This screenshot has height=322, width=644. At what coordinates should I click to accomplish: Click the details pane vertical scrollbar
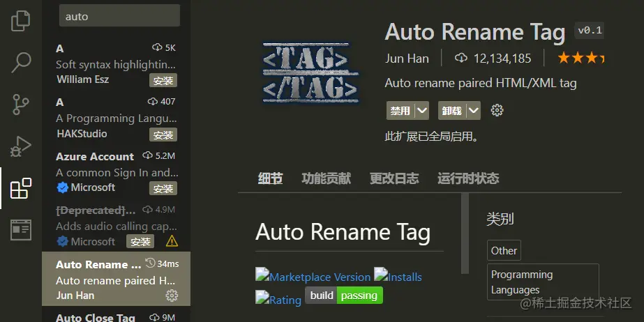coord(465,233)
